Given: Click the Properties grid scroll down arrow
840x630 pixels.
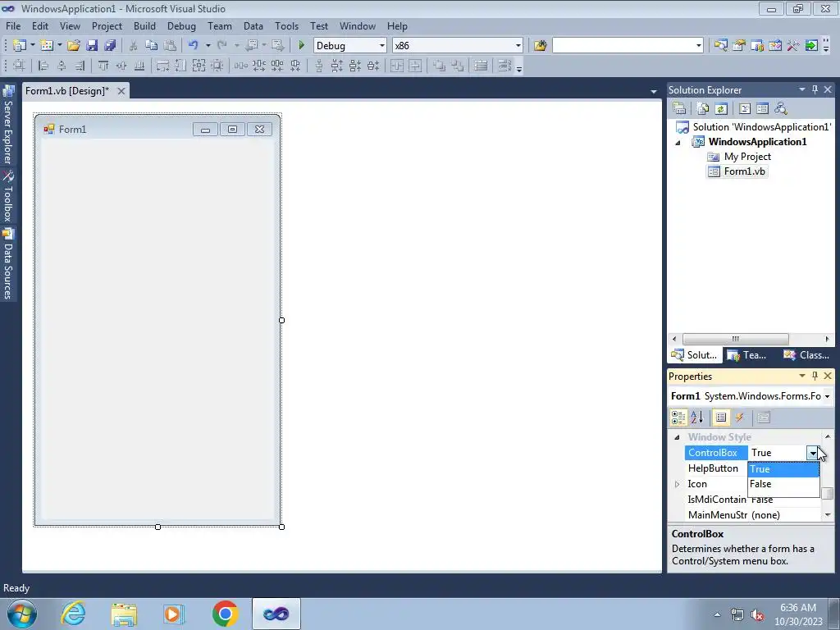Looking at the screenshot, I should pos(828,515).
